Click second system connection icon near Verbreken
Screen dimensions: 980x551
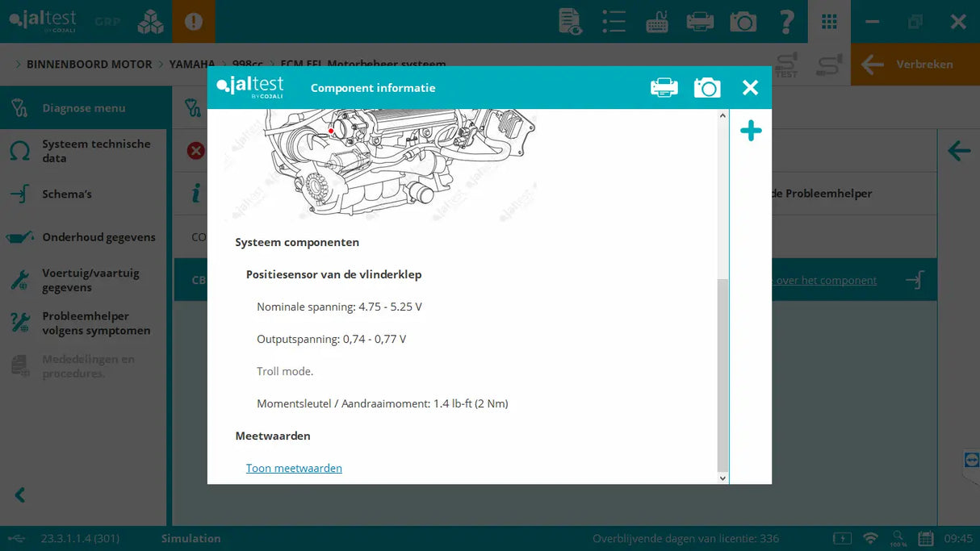coord(828,65)
